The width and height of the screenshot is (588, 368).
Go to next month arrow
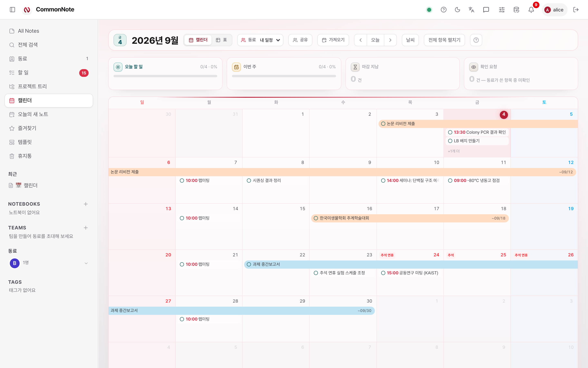coord(390,40)
